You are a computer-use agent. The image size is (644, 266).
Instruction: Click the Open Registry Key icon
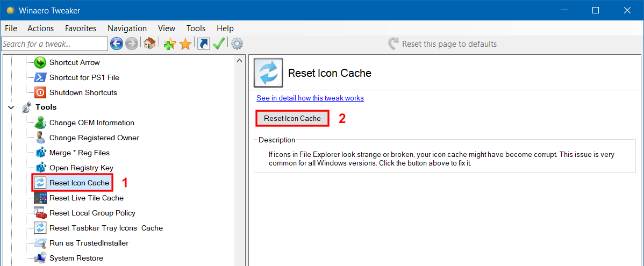pos(40,168)
